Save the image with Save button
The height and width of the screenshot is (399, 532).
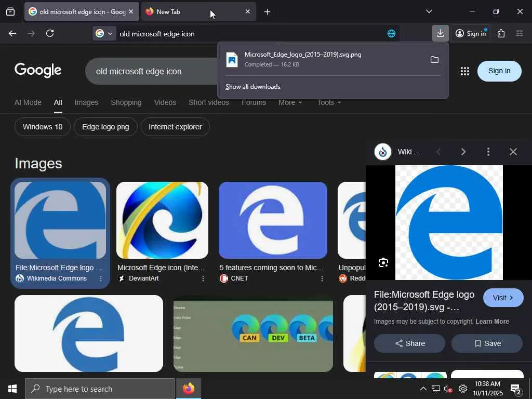click(487, 343)
